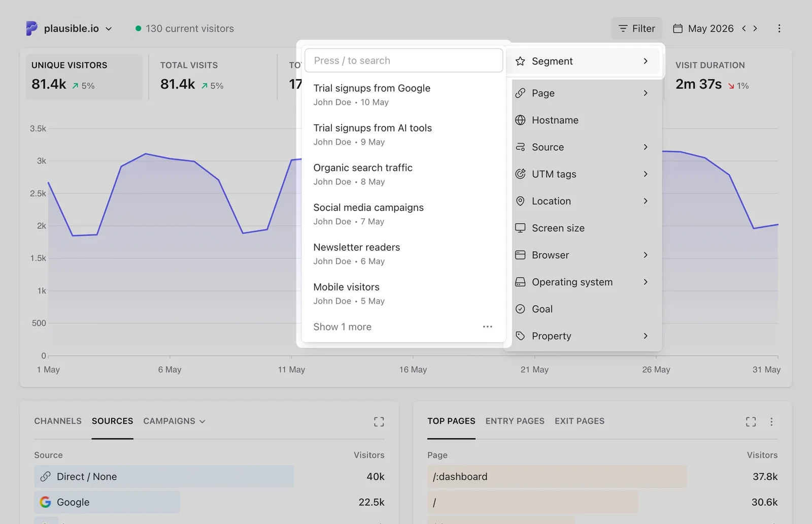Screen dimensions: 812x524
Task: Open the Campaigns tab dropdown
Action: pyautogui.click(x=174, y=421)
